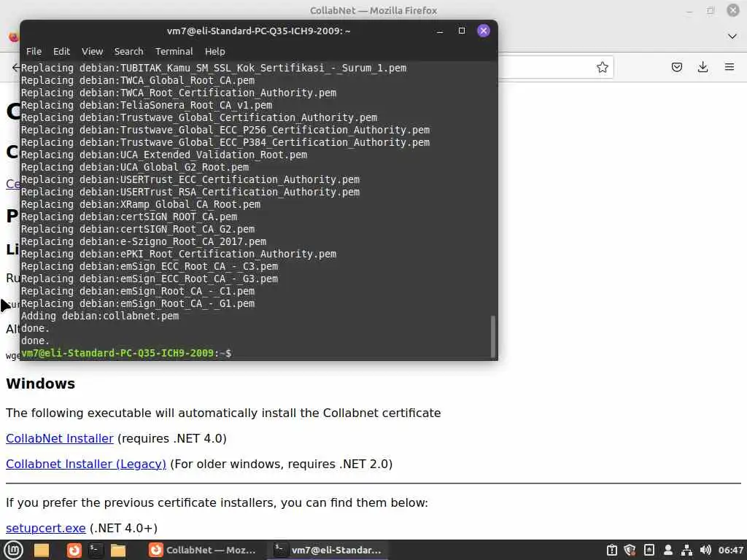Switch to vm7@eli-Standard terminal taskbar window

tap(328, 550)
